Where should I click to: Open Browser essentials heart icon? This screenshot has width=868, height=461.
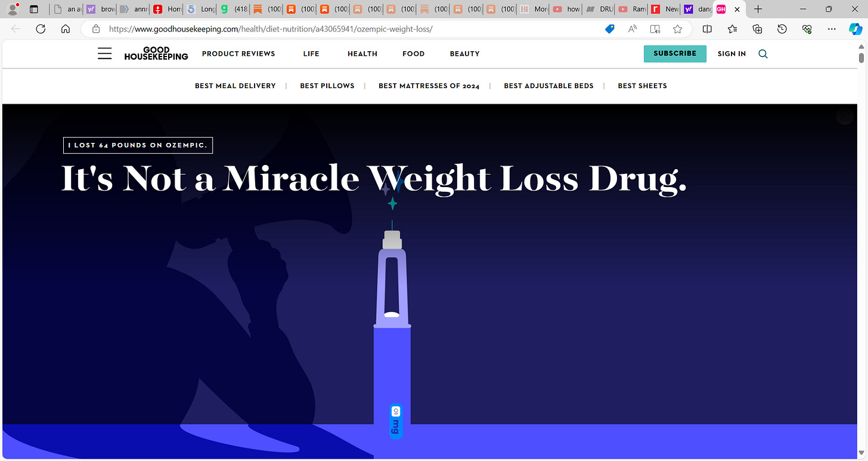807,29
